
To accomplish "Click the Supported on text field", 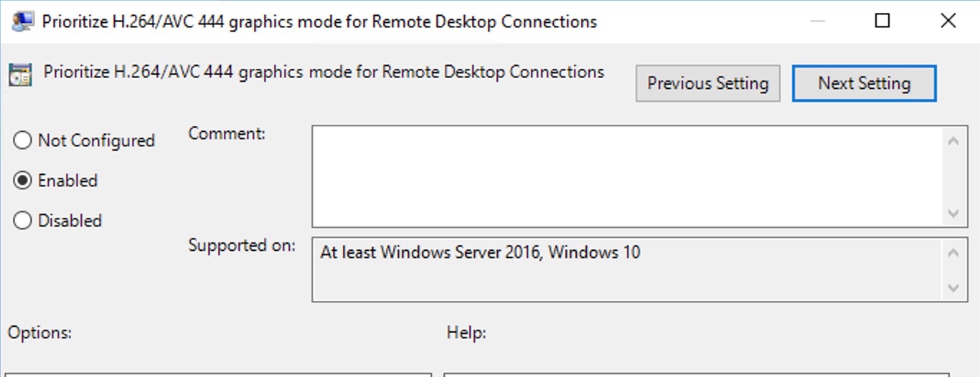I will point(626,269).
